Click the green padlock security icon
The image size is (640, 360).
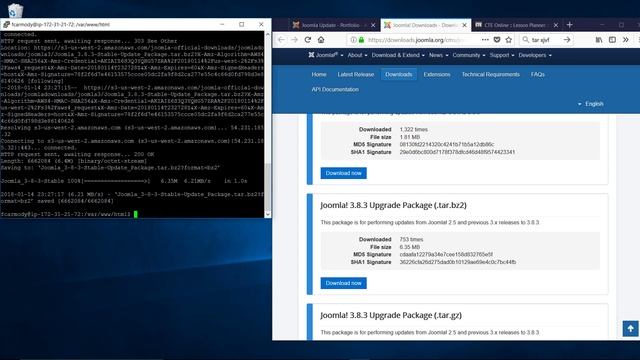pos(361,40)
